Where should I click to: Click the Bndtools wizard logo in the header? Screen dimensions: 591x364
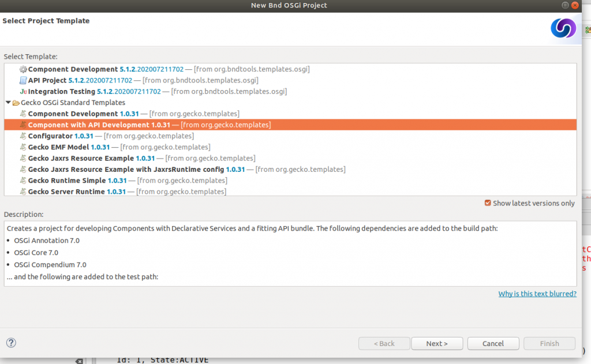pos(563,28)
